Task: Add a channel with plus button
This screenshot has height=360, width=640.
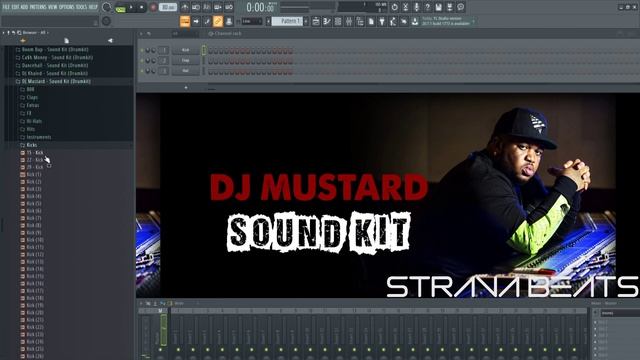Action: [x=186, y=87]
